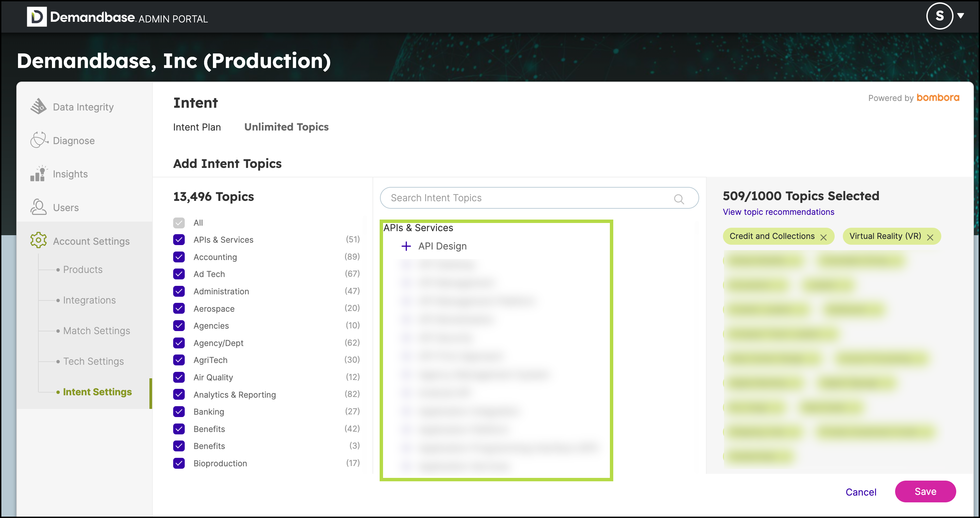The image size is (980, 518).
Task: Click the 509/1000 Topics Selected heading
Action: pos(801,196)
